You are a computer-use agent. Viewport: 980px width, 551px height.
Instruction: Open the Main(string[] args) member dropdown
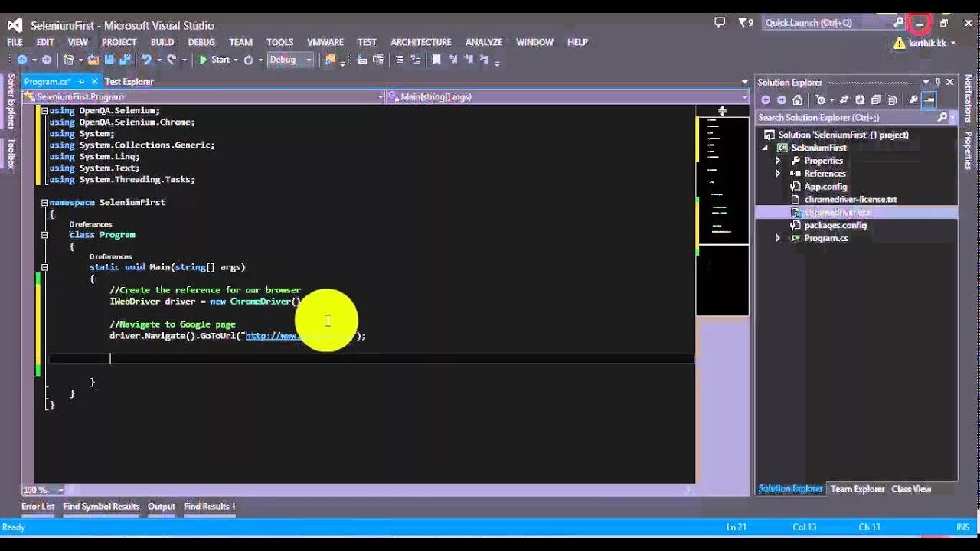point(567,96)
